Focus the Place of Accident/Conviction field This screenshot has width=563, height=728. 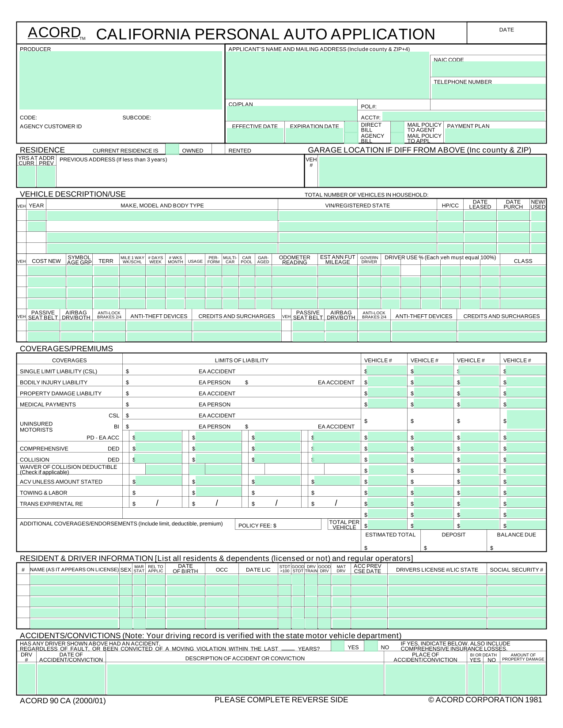tap(425, 679)
